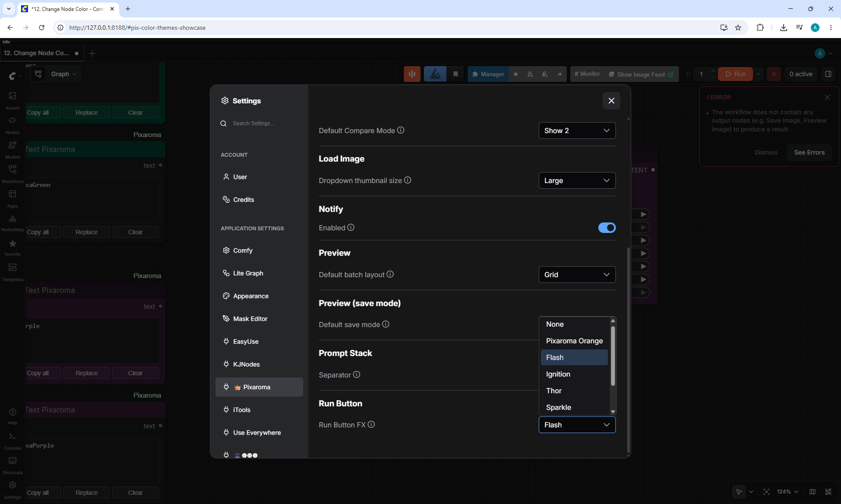
Task: Open the EasyUse settings category
Action: 259,342
